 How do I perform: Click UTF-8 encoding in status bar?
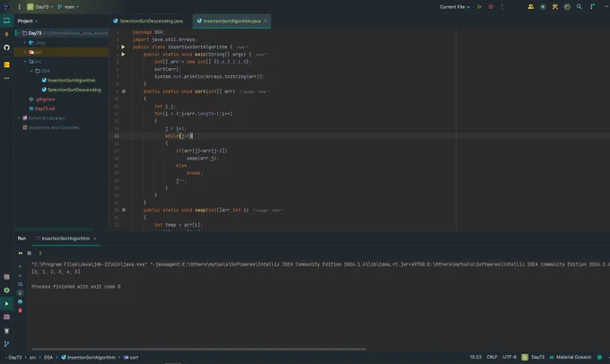coord(510,357)
